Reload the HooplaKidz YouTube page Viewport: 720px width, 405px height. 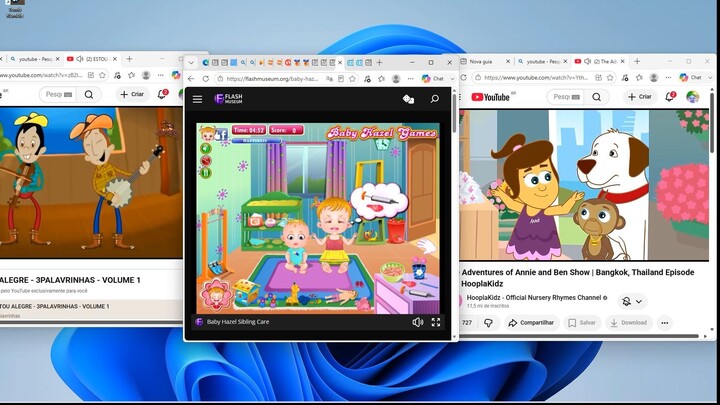click(464, 78)
